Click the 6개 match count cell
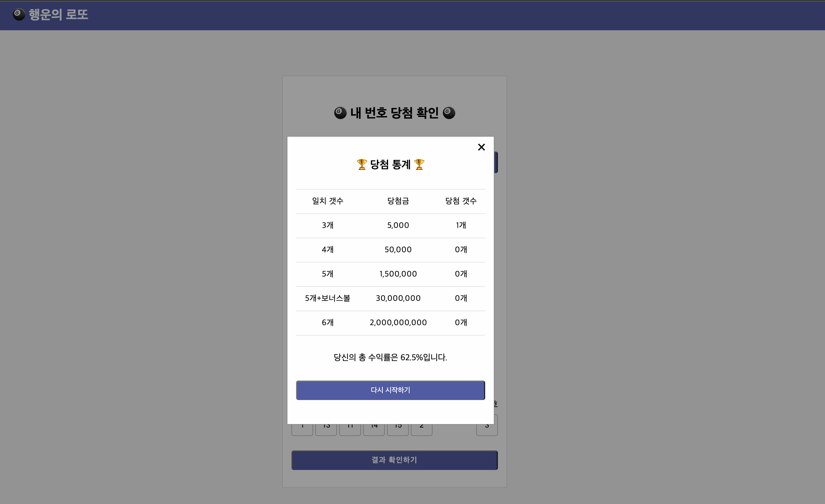Viewport: 825px width, 504px height. click(327, 322)
